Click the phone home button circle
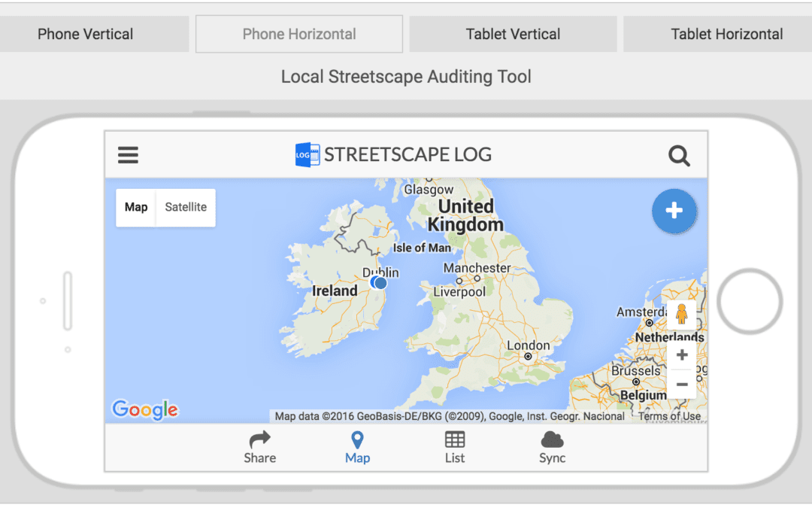 point(750,300)
